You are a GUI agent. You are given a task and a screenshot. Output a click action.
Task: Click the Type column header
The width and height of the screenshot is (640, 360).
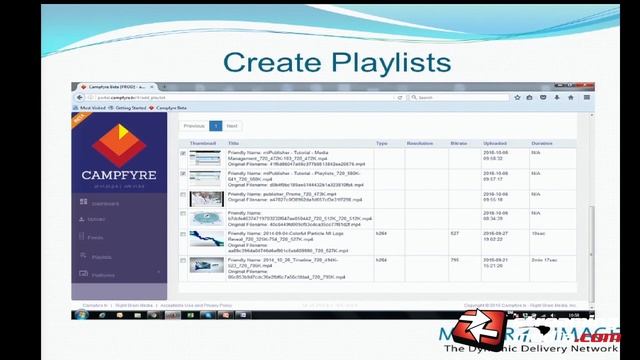click(x=382, y=143)
